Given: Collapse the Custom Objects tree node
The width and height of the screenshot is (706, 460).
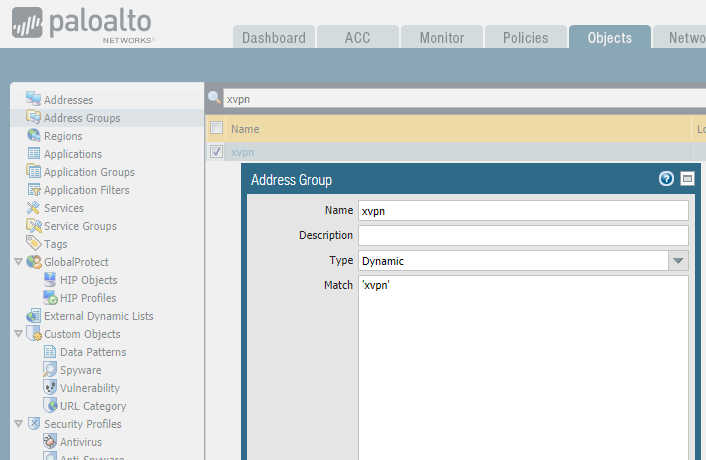Looking at the screenshot, I should 19,333.
